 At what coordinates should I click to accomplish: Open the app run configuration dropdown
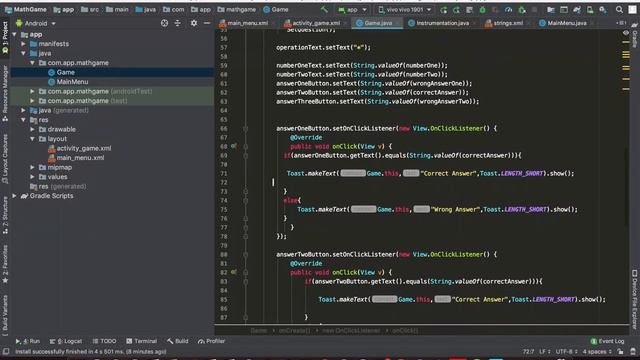coord(352,9)
